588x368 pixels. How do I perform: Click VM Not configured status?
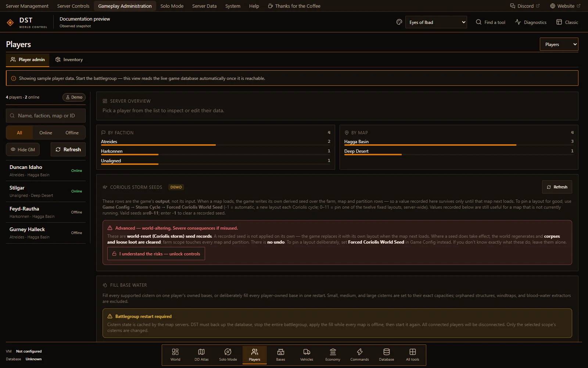click(x=24, y=351)
